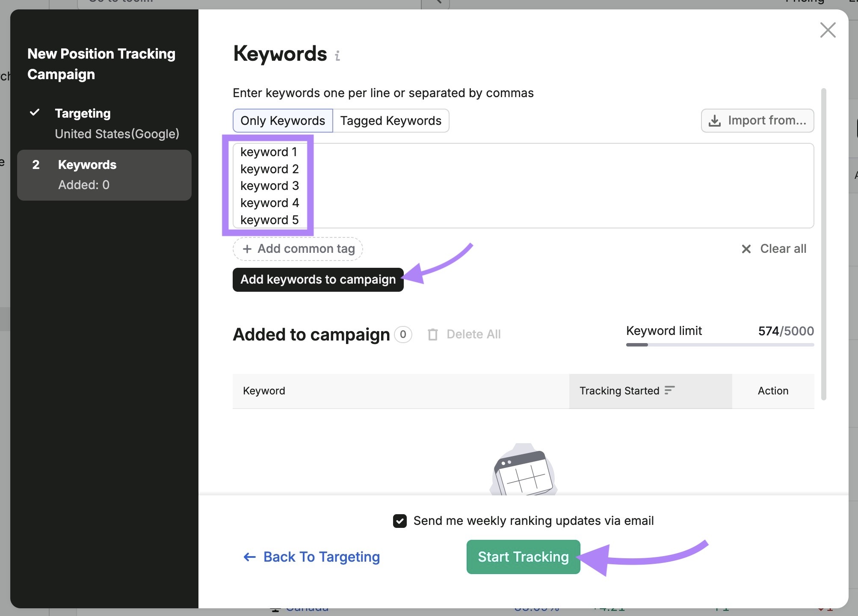Click the Added: 0 sidebar text

84,185
